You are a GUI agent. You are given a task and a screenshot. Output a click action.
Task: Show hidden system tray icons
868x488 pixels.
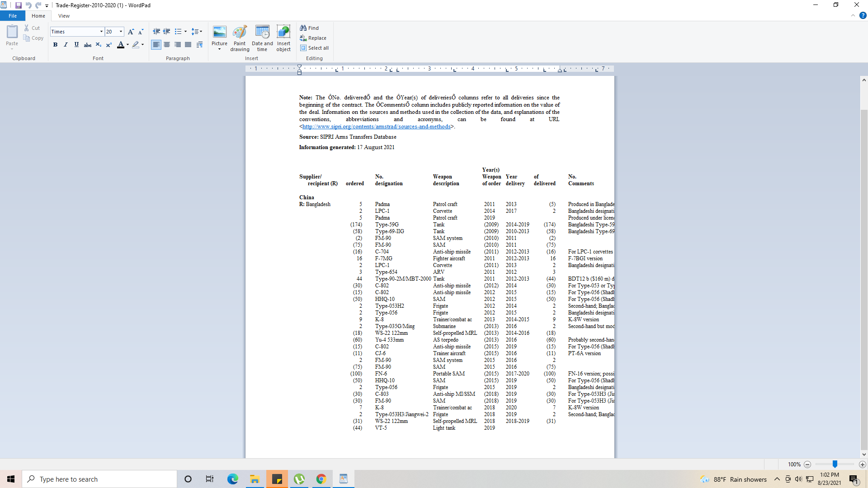click(777, 479)
